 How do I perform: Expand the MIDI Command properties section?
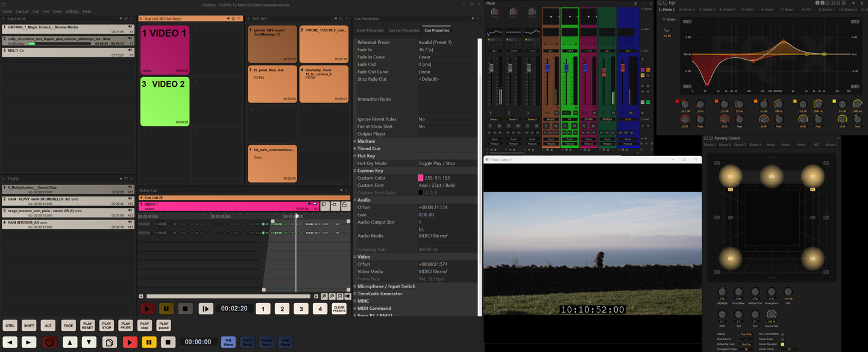coord(355,308)
